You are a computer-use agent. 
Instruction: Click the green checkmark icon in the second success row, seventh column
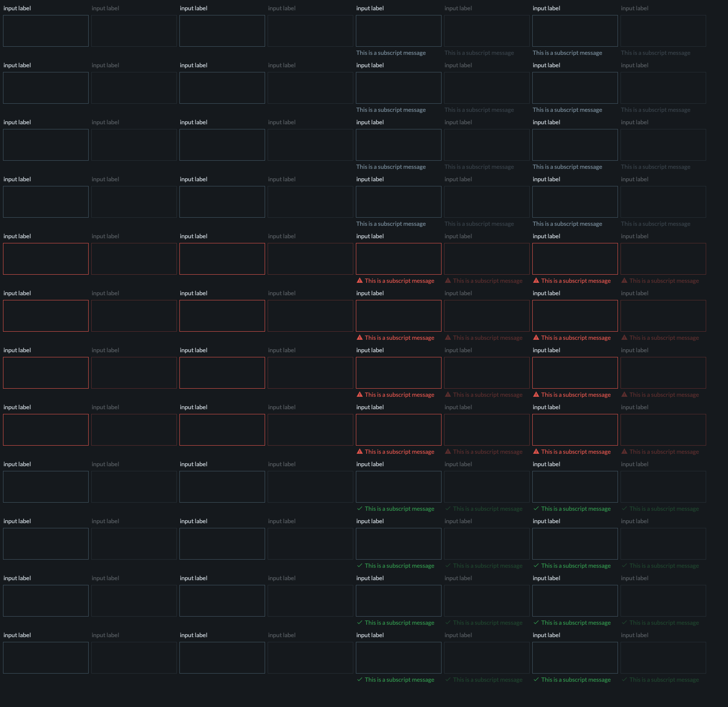[536, 566]
